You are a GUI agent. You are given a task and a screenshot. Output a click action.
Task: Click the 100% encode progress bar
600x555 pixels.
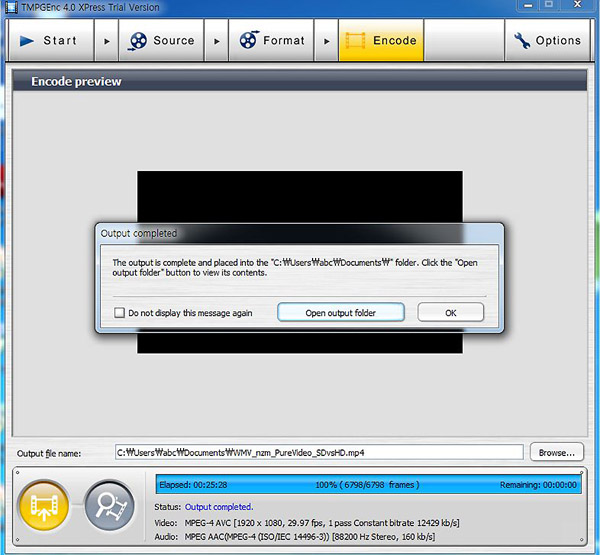pos(368,484)
